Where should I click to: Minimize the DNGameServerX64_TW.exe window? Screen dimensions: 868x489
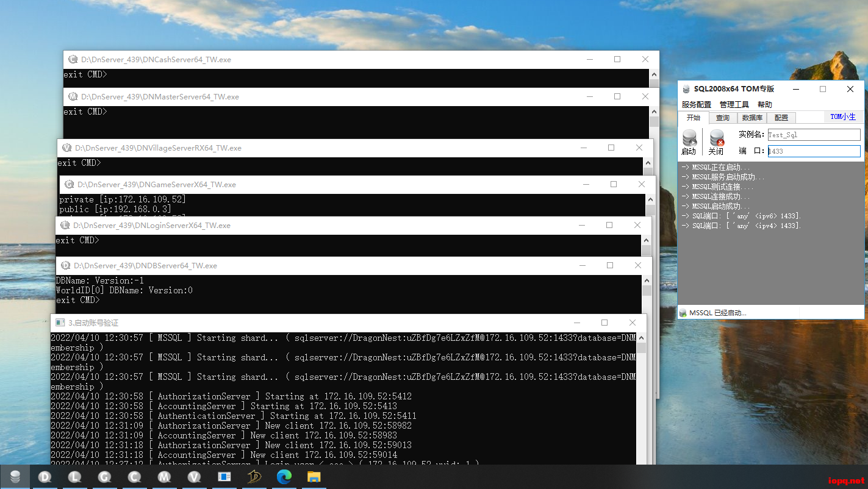point(586,185)
